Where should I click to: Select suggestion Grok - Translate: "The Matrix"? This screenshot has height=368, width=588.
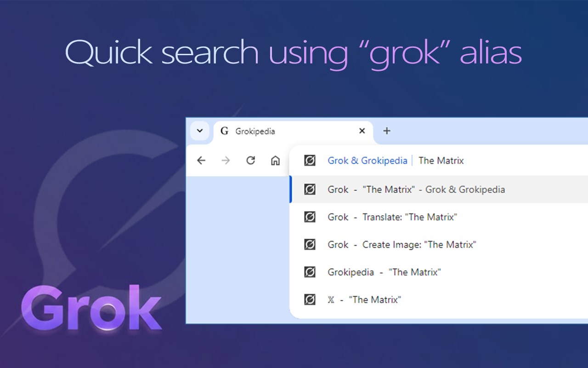coord(439,217)
